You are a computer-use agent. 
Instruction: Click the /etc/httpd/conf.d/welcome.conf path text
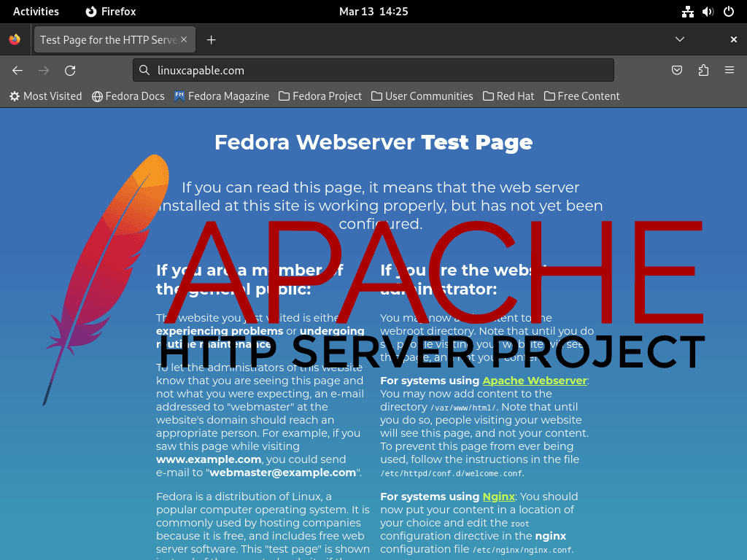click(452, 473)
